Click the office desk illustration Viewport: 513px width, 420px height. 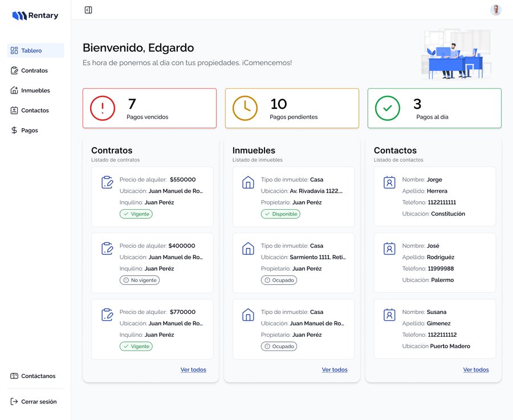(457, 55)
